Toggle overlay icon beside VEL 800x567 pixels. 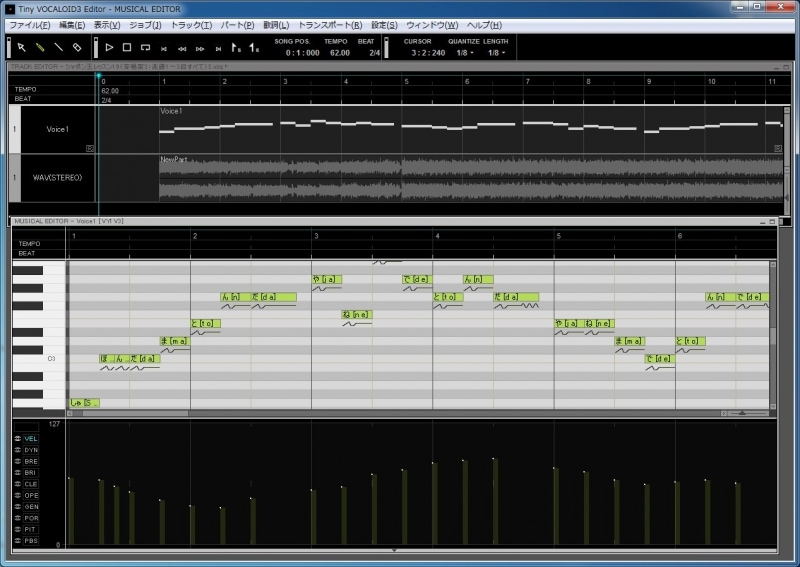coord(17,439)
